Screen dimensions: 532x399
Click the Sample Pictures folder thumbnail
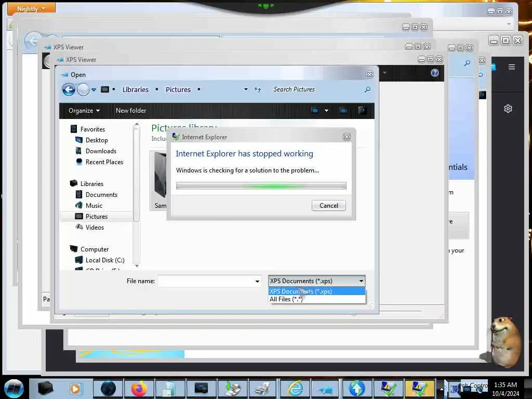tap(159, 181)
